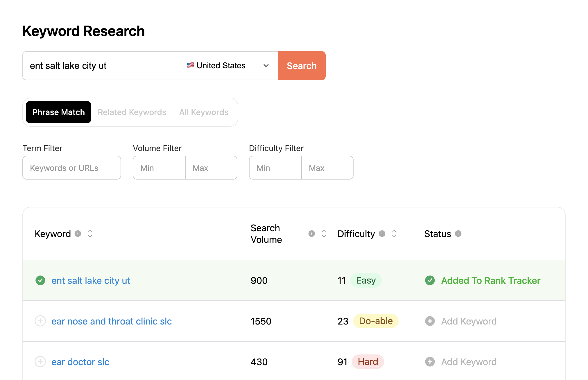Sort by Search Volume arrows
This screenshot has width=588, height=380.
[x=324, y=234]
